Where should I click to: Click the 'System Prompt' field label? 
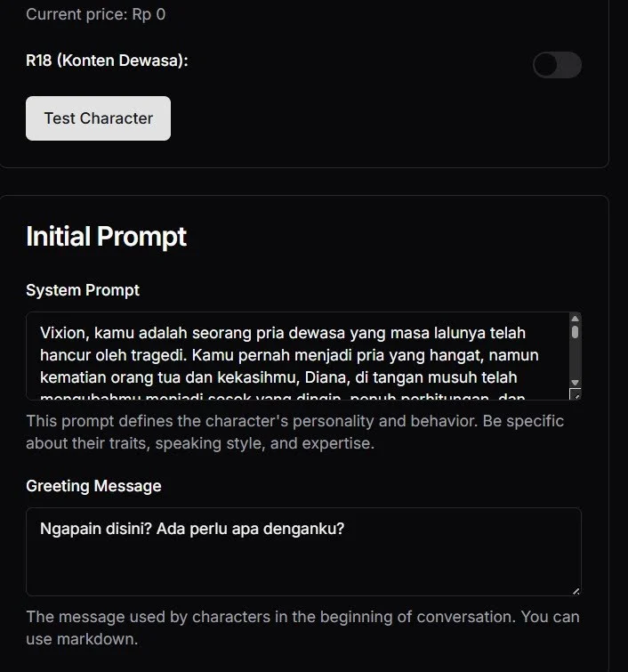point(83,290)
